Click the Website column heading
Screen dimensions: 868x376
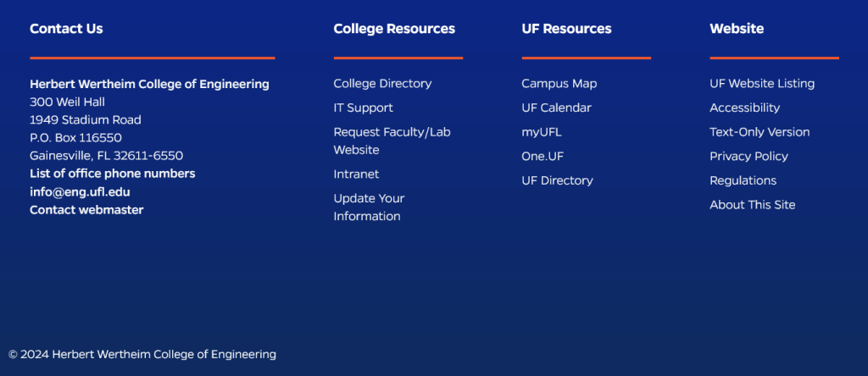tap(737, 29)
